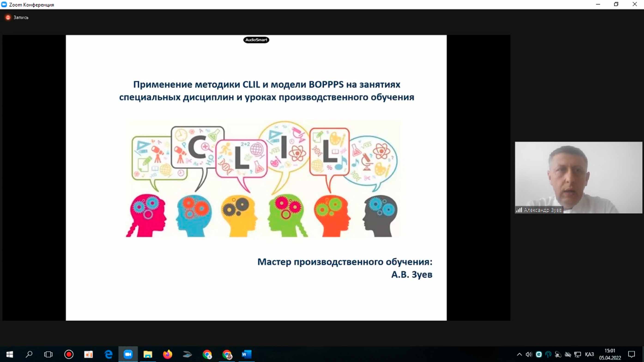Switch the ҚАЗ keyboard language indicator
The height and width of the screenshot is (362, 644).
tap(589, 354)
